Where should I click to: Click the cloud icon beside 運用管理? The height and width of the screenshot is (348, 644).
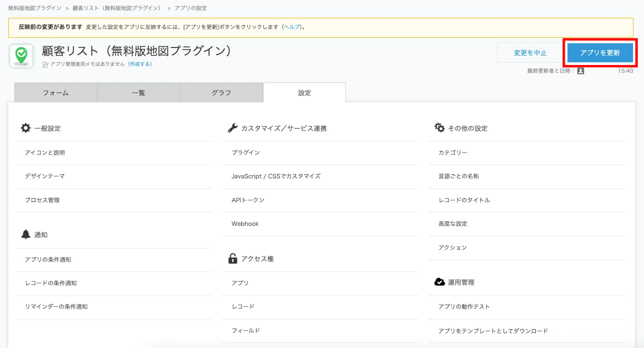[x=439, y=282]
